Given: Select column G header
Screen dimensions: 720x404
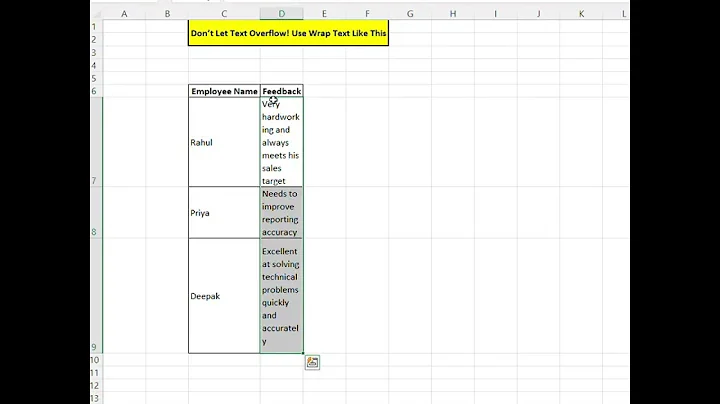Looking at the screenshot, I should pos(410,14).
